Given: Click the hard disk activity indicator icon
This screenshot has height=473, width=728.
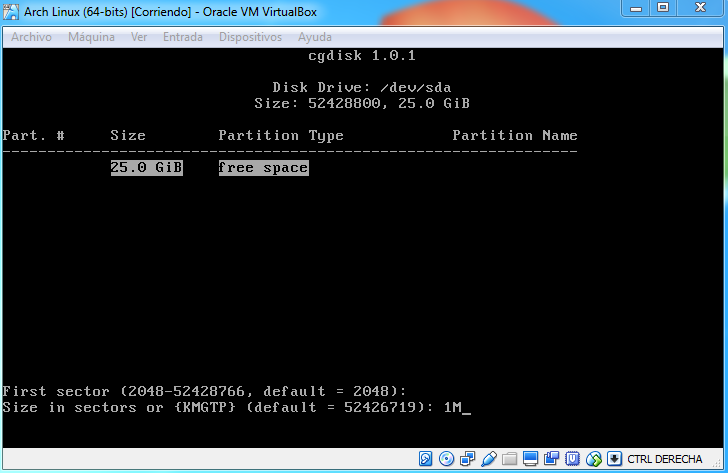Looking at the screenshot, I should coord(425,459).
